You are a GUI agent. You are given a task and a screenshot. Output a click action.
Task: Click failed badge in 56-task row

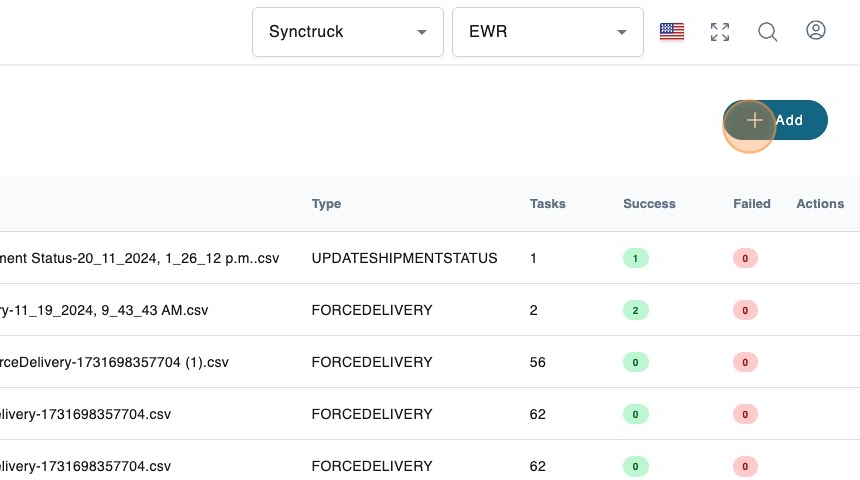(x=745, y=363)
